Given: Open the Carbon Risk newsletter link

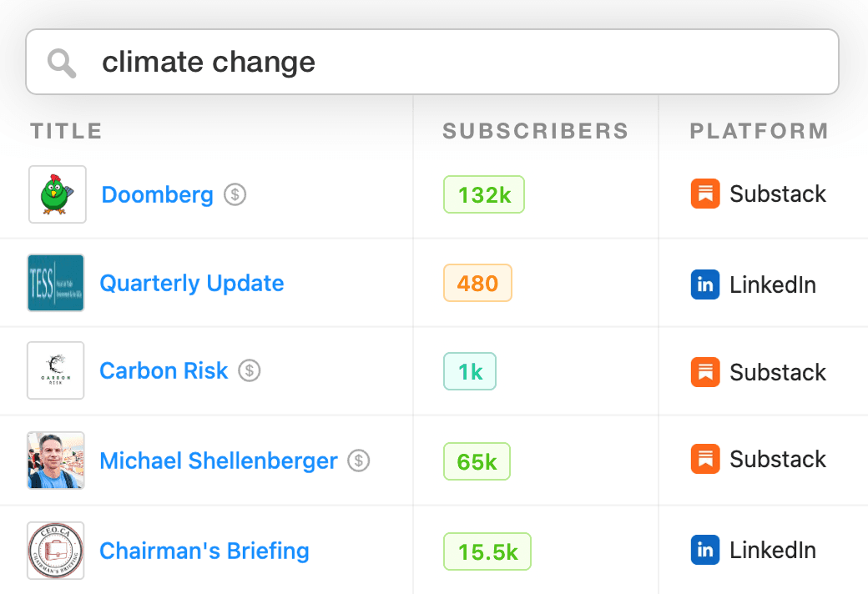Looking at the screenshot, I should tap(164, 371).
